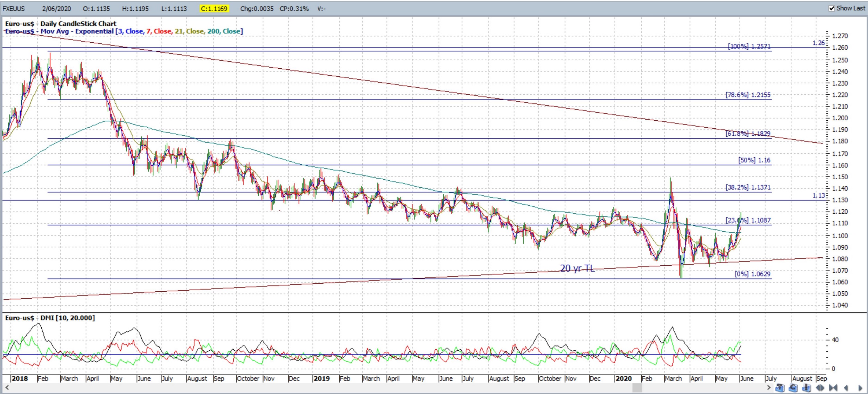
Task: Click the [78.6%] 1.2155 Fibonacci label
Action: pyautogui.click(x=748, y=95)
